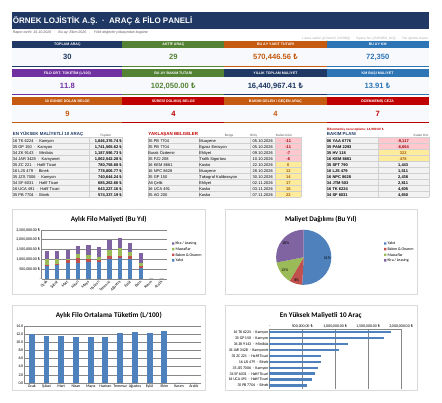Screen dimensions: 442x403
Task: Select the TOPLAM ARAÇ value 30
Action: [67, 57]
